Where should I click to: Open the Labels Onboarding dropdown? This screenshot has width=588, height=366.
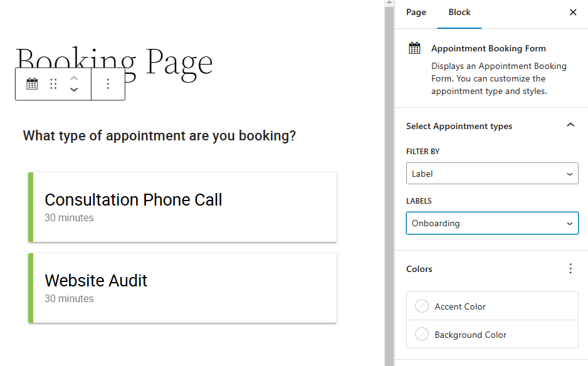click(492, 223)
